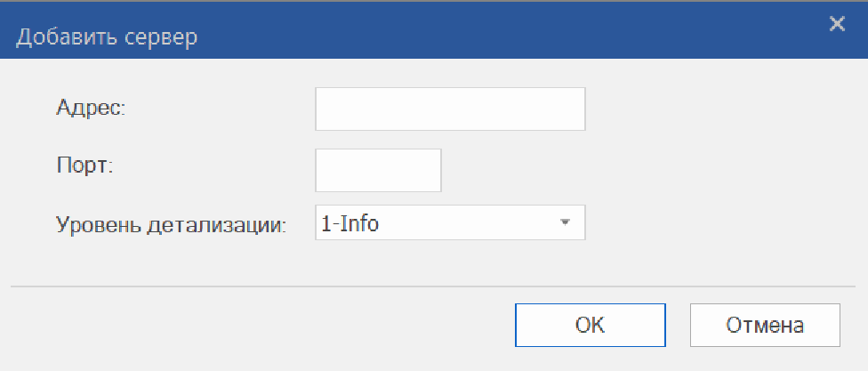The image size is (868, 371).
Task: Click the right end of the Адрес field
Action: pos(574,109)
